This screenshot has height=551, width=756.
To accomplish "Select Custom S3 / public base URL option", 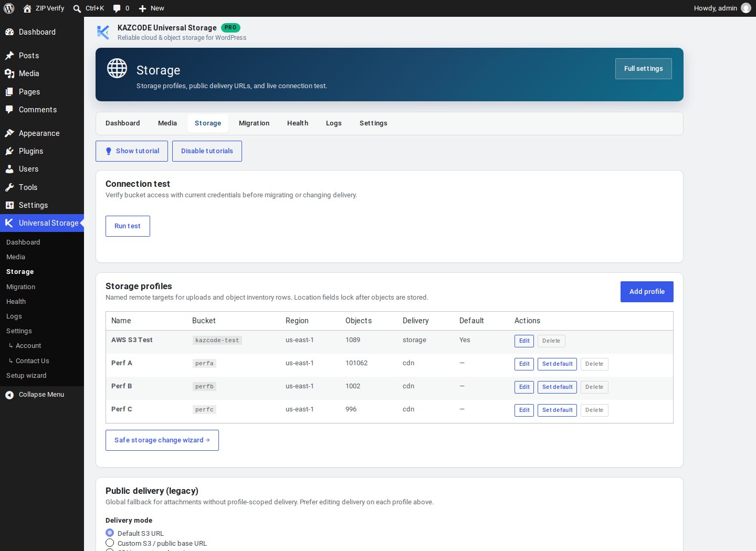I will (110, 543).
